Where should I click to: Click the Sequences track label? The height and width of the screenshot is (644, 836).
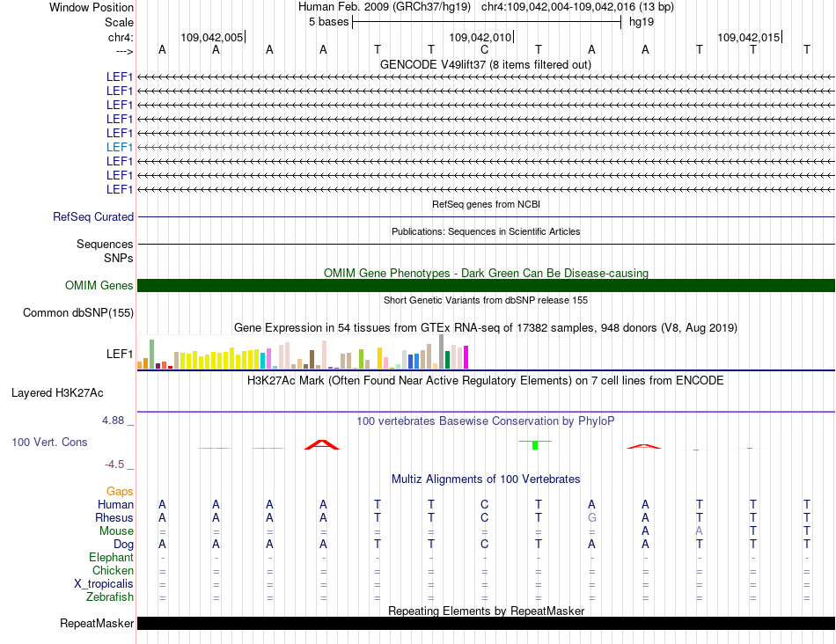(105, 245)
